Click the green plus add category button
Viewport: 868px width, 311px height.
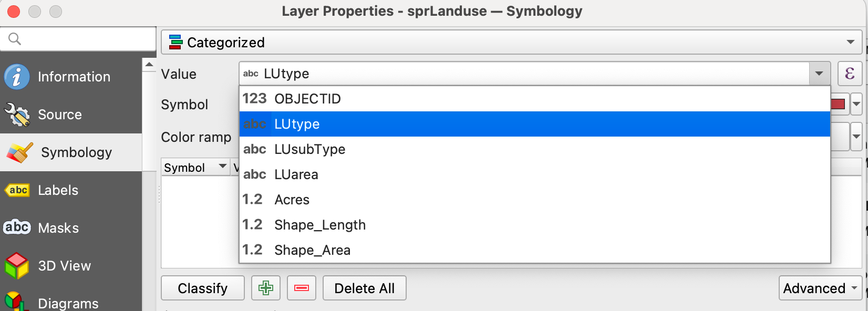(265, 288)
